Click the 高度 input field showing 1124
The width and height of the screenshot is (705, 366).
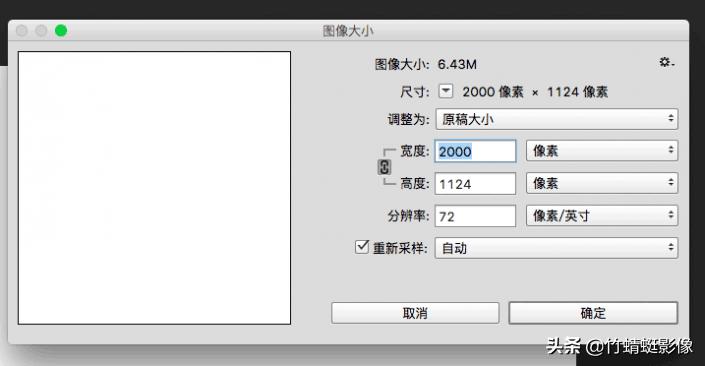[475, 183]
